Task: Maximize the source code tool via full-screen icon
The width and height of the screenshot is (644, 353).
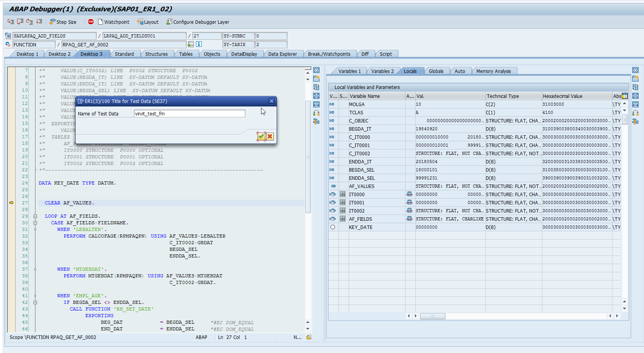Action: click(x=316, y=96)
